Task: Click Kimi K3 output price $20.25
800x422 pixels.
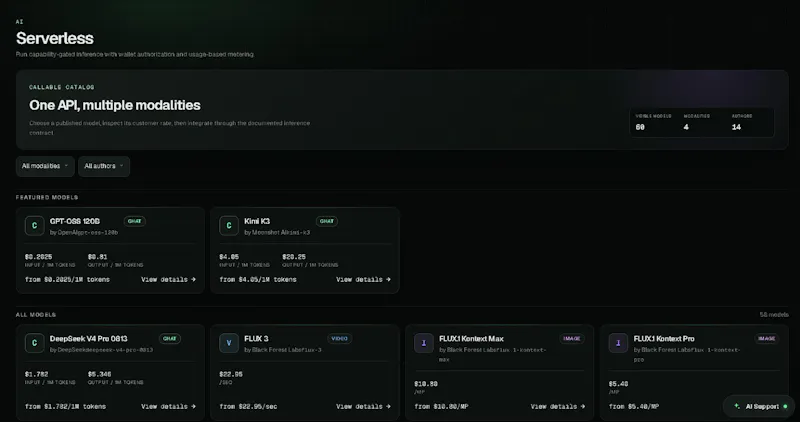Action: [294, 257]
